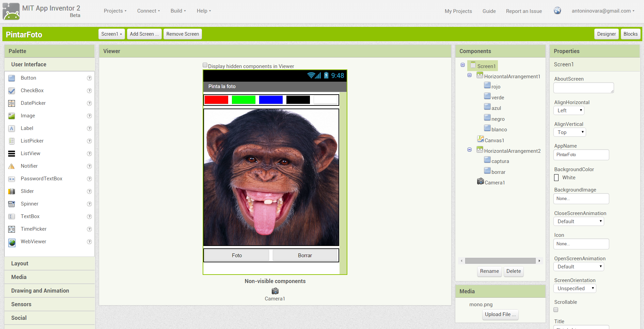
Task: Switch to the Blocks editor
Action: 630,34
